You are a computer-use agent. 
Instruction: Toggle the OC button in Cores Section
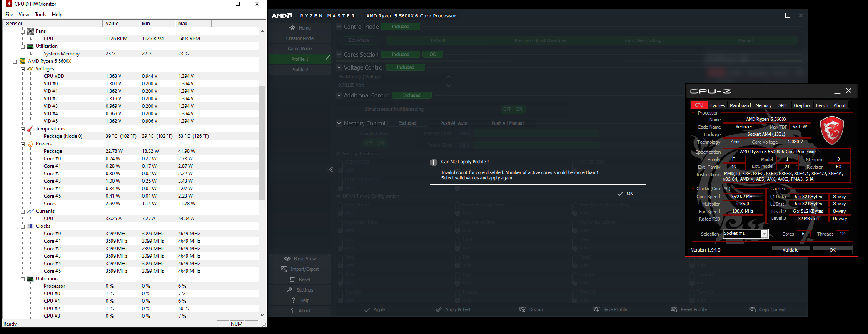click(x=433, y=55)
